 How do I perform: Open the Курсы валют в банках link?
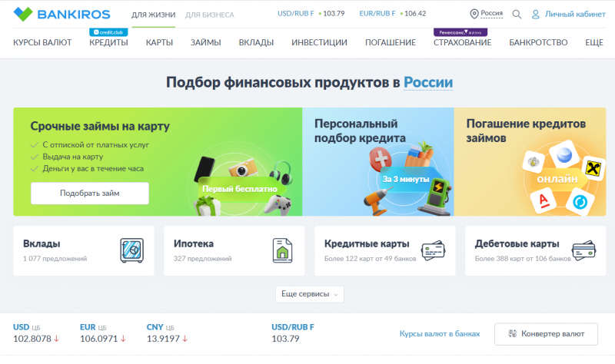(x=439, y=333)
